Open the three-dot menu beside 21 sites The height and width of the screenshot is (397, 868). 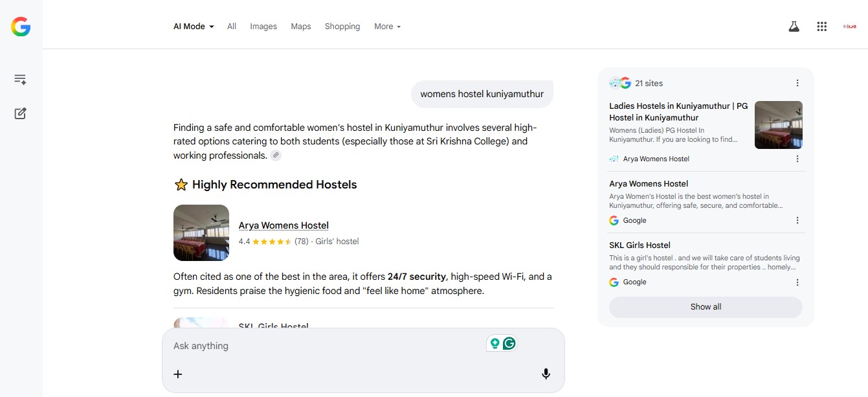pos(797,83)
